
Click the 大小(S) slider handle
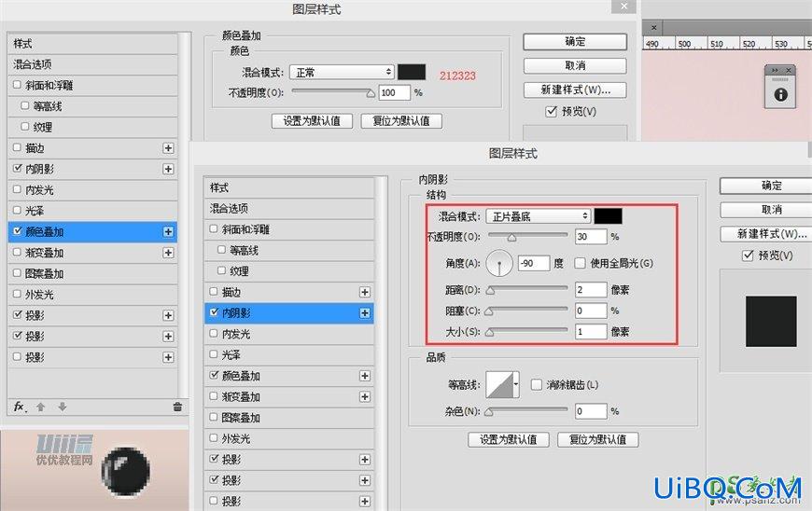pos(489,333)
